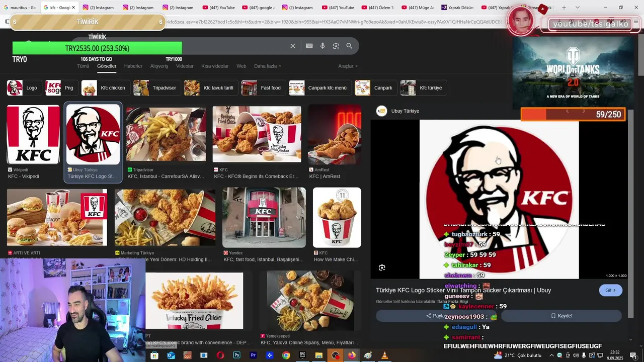The image size is (644, 362).
Task: Open the notification center in system tray
Action: (633, 355)
